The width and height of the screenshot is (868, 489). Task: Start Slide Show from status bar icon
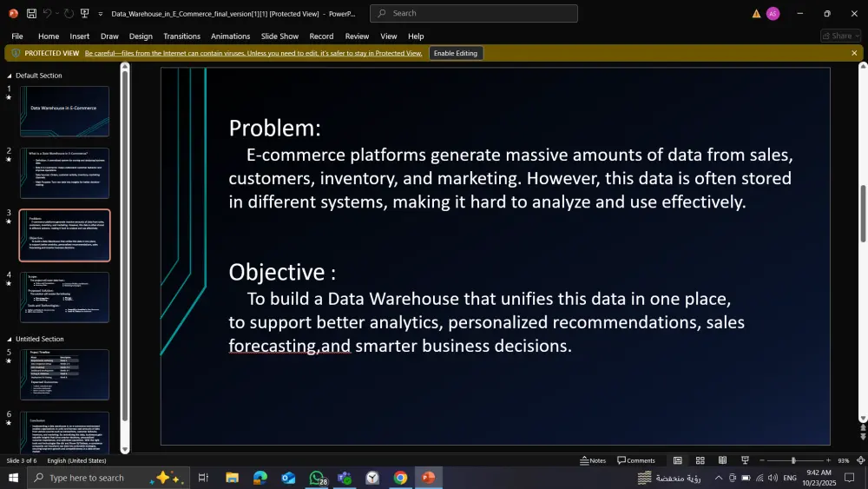(745, 460)
